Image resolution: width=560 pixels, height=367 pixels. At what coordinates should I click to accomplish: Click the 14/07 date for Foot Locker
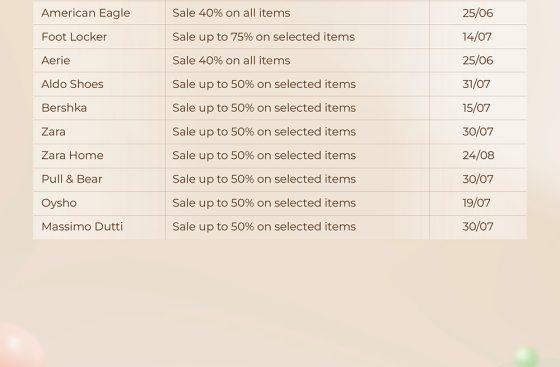pyautogui.click(x=477, y=37)
